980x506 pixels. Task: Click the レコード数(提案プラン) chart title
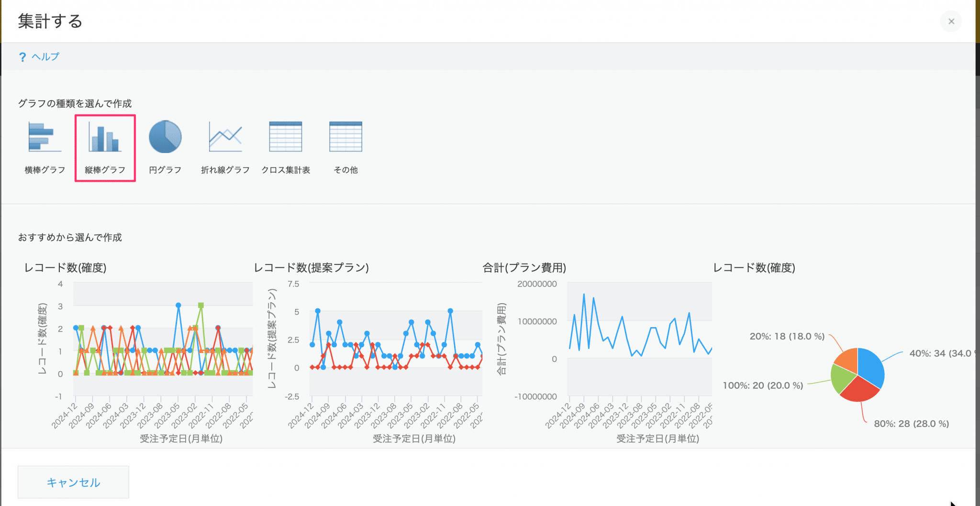click(312, 268)
